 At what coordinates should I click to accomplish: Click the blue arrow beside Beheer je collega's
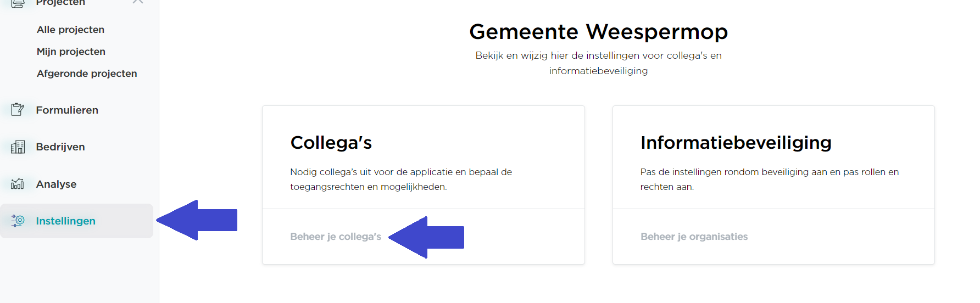click(x=426, y=237)
